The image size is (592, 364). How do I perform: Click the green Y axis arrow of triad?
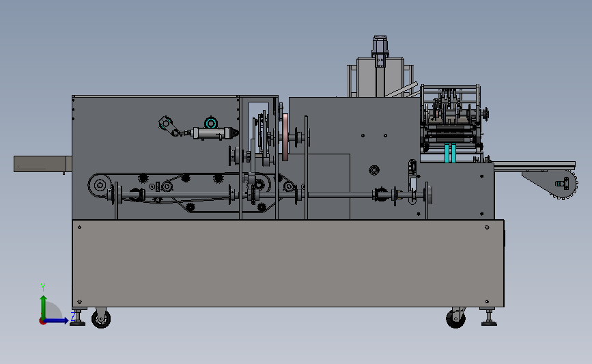click(44, 307)
